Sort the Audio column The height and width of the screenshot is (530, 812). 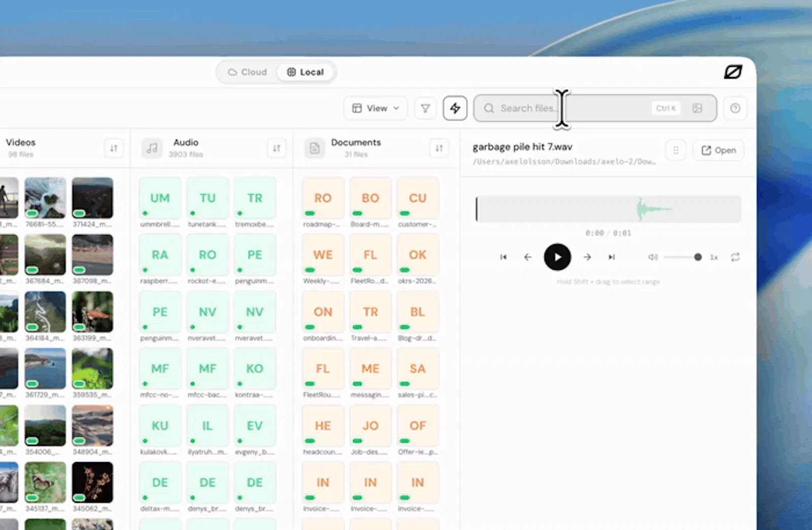[277, 148]
